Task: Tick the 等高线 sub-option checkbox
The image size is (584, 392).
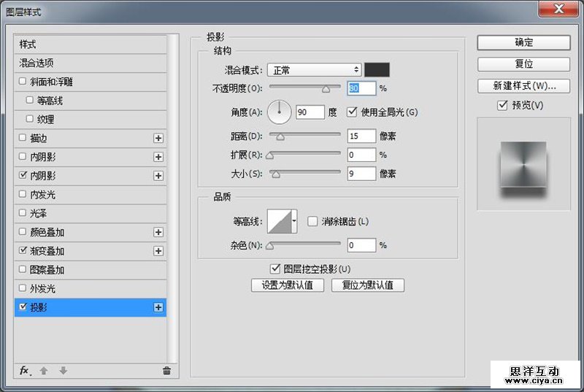Action: 30,100
